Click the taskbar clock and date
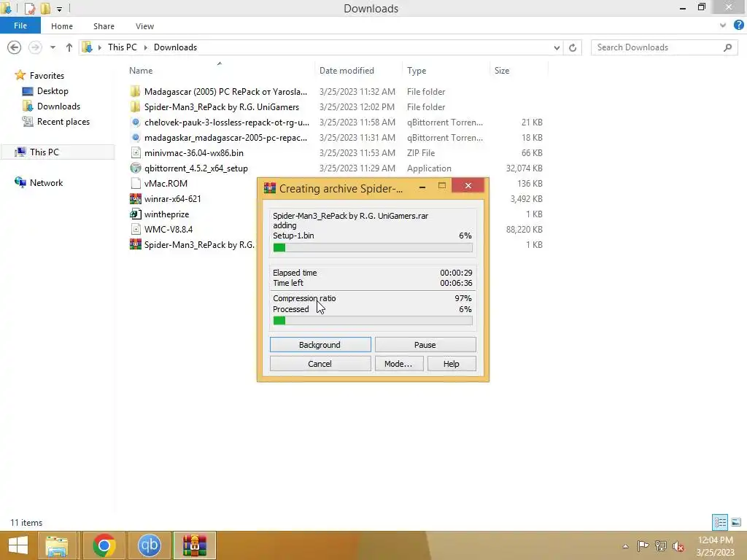This screenshot has height=560, width=747. click(x=715, y=545)
